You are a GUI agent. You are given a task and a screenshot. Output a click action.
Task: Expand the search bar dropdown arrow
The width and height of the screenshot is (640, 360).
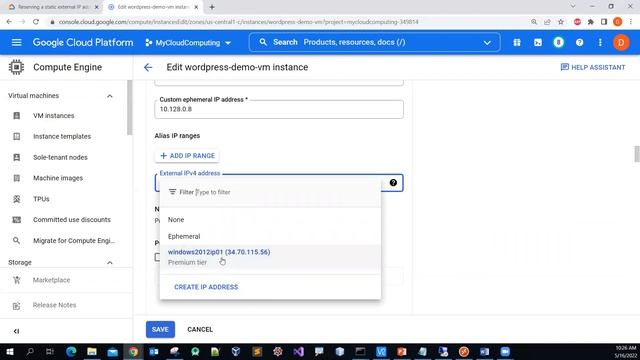487,42
